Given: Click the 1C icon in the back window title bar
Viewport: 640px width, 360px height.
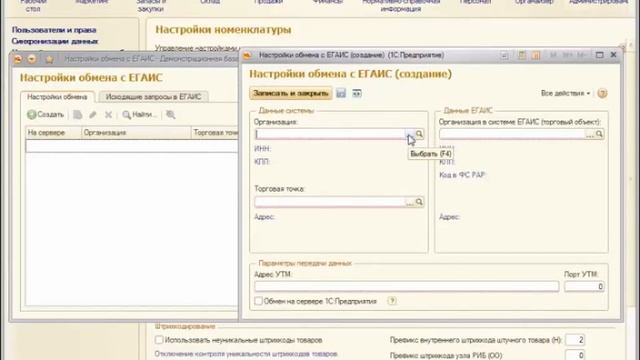Looking at the screenshot, I should pyautogui.click(x=18, y=60).
